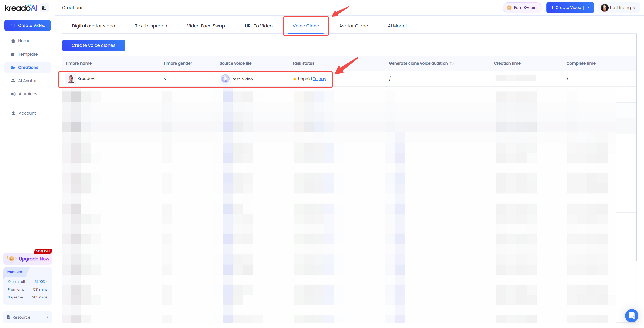Collapse the sidebar using the panel toggle icon
This screenshot has width=644, height=328.
[x=44, y=8]
